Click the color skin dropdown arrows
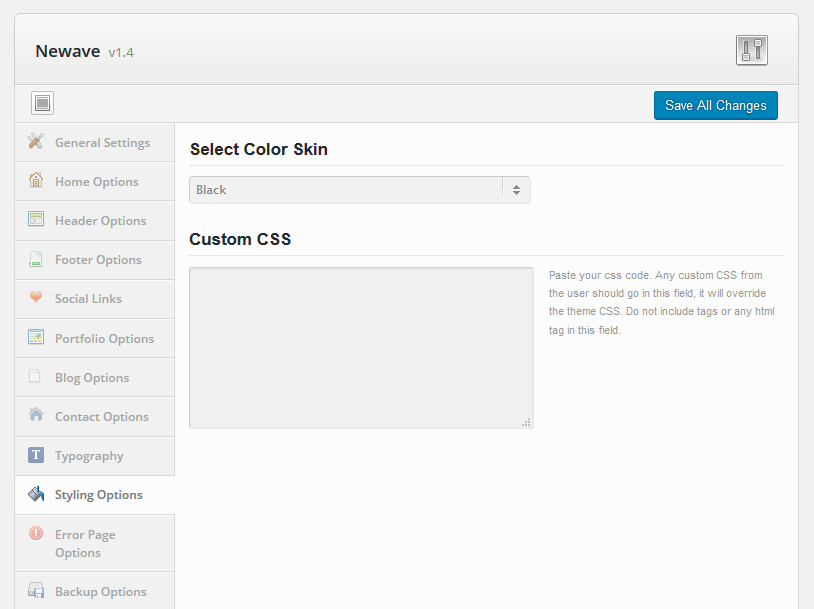The height and width of the screenshot is (609, 814). click(516, 190)
